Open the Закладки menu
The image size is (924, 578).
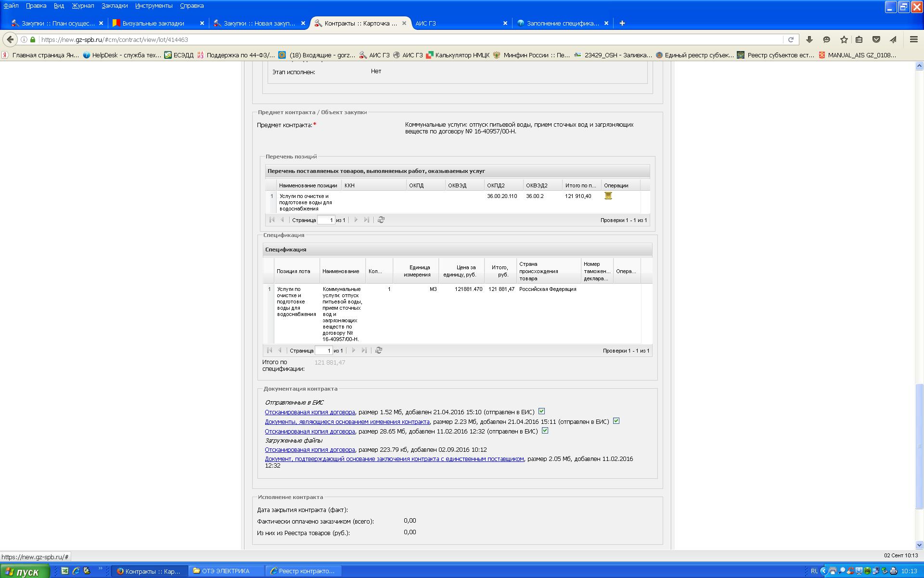tap(115, 6)
